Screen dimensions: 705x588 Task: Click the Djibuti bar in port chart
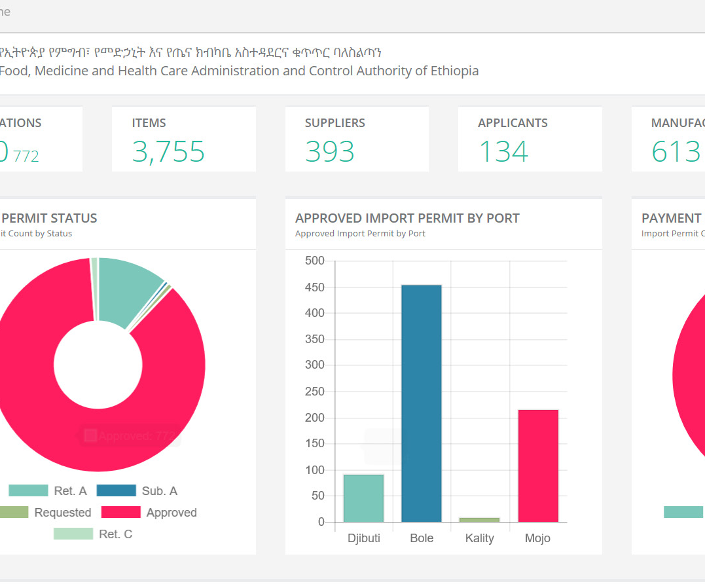pos(363,498)
